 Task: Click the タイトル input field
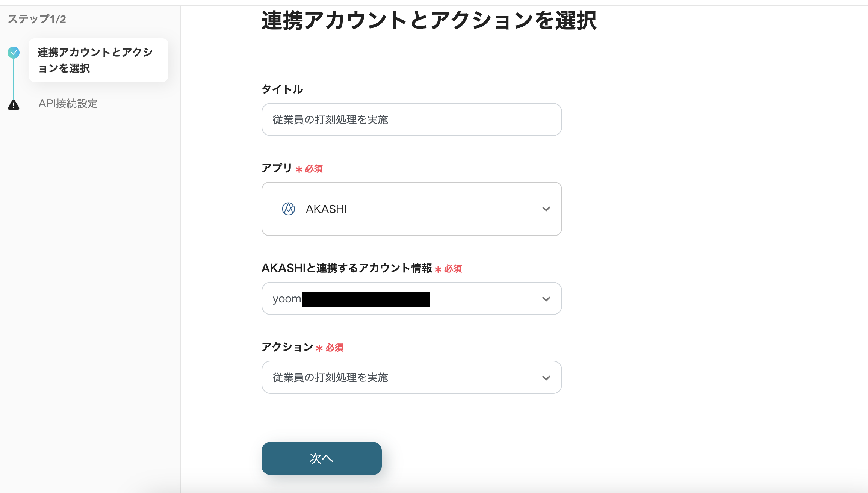(411, 119)
